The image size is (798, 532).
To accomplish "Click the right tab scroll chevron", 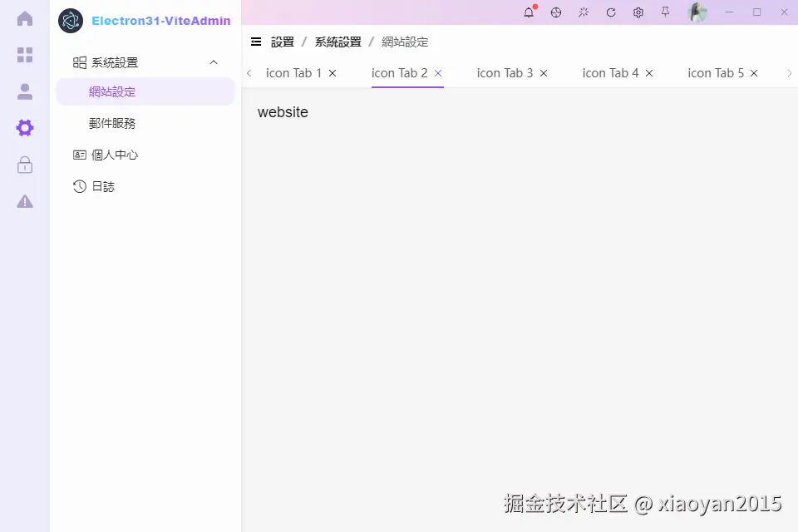I will click(x=790, y=72).
